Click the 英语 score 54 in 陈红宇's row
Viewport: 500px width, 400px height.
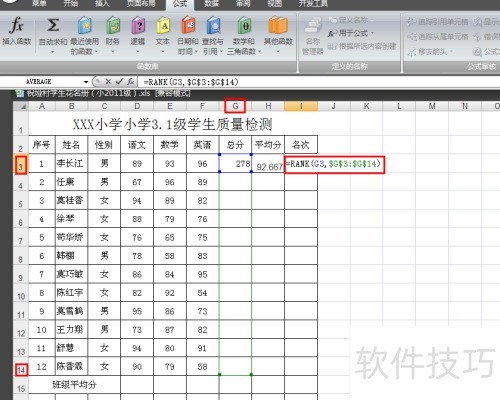point(202,293)
